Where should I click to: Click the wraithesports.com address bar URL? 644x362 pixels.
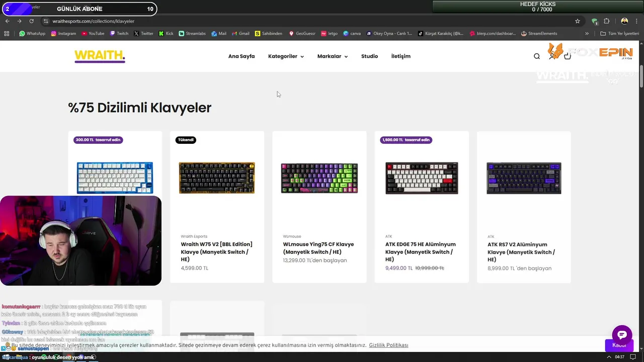click(94, 21)
